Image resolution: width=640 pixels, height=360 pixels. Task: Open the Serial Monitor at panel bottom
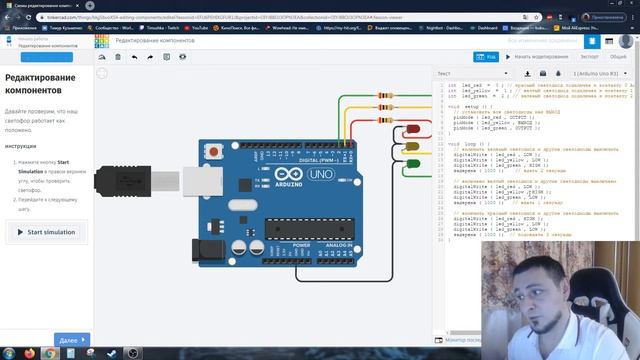[x=458, y=340]
